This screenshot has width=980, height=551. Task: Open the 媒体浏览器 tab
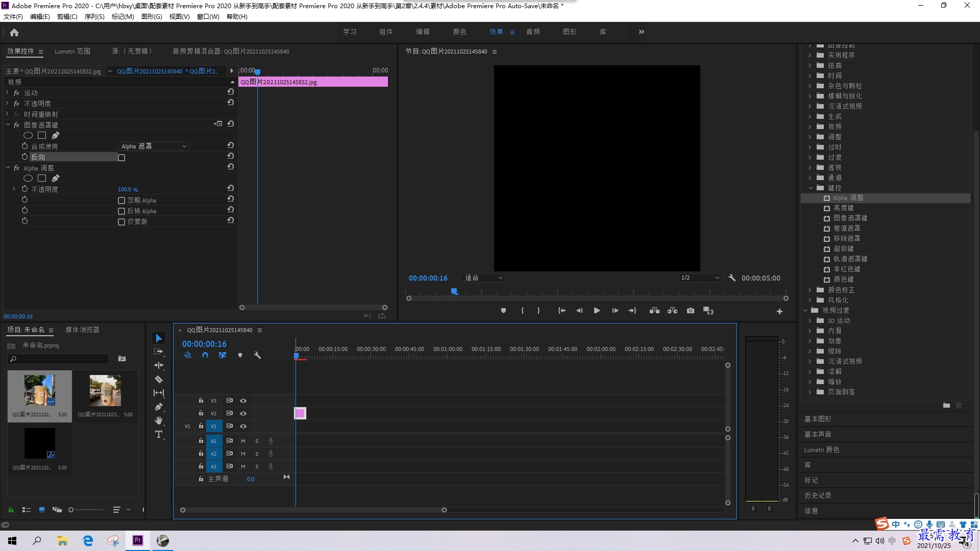(x=82, y=330)
